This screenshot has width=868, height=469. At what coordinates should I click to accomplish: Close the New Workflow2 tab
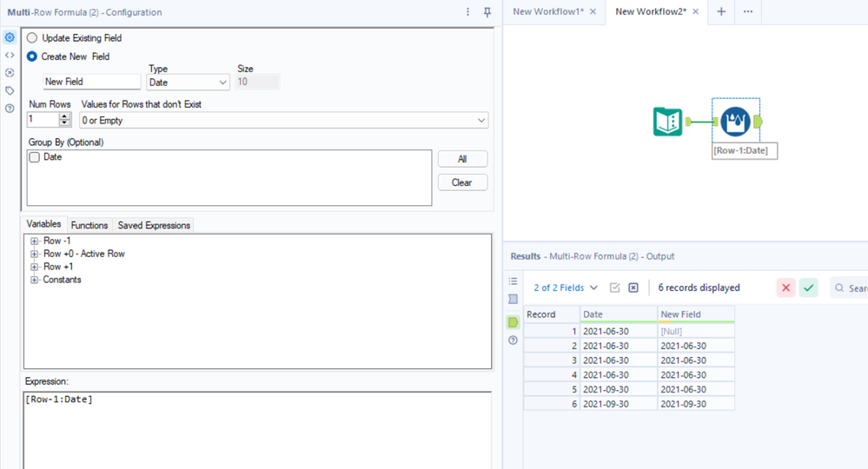(696, 11)
